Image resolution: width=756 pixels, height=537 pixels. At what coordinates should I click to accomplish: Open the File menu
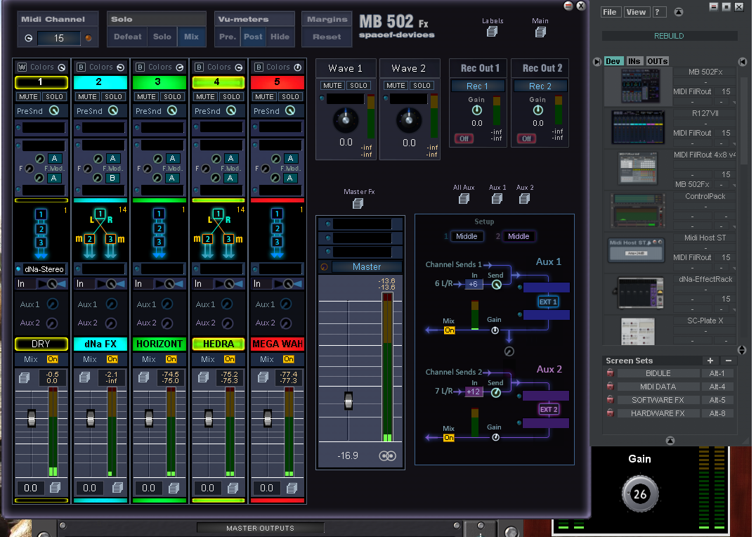(x=610, y=12)
